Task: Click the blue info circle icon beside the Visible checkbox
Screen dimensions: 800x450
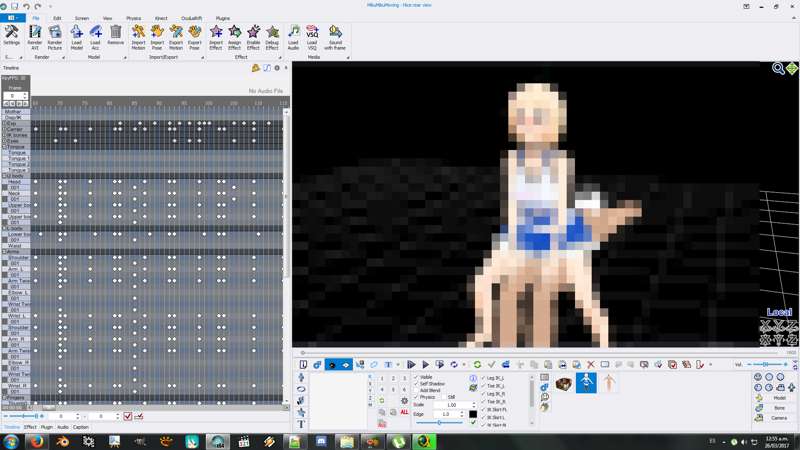Action: coord(473,378)
